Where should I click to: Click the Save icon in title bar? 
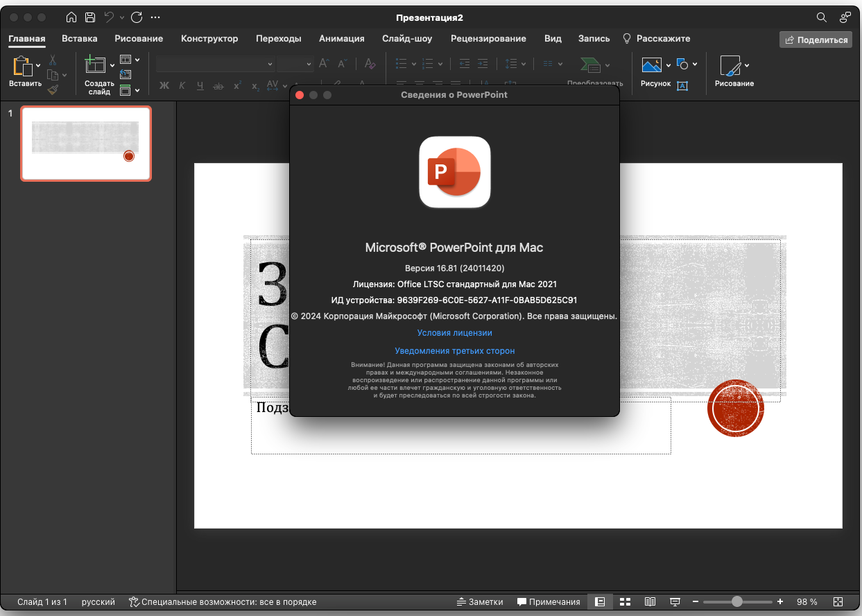coord(90,17)
